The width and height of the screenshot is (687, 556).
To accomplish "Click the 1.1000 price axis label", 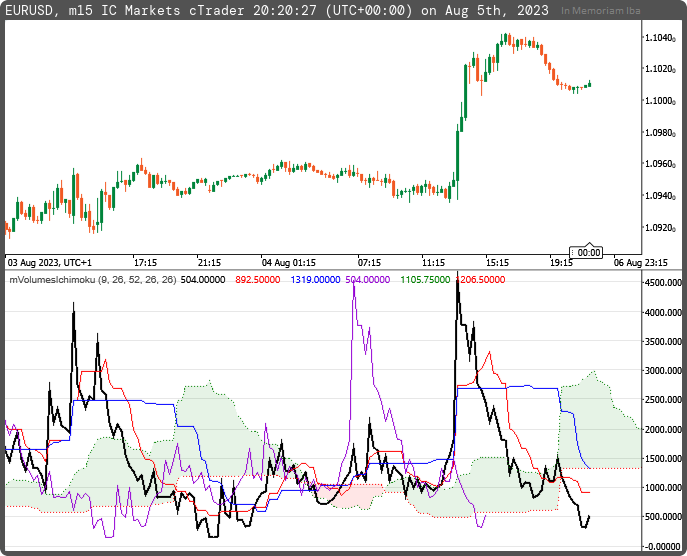I will click(x=661, y=101).
